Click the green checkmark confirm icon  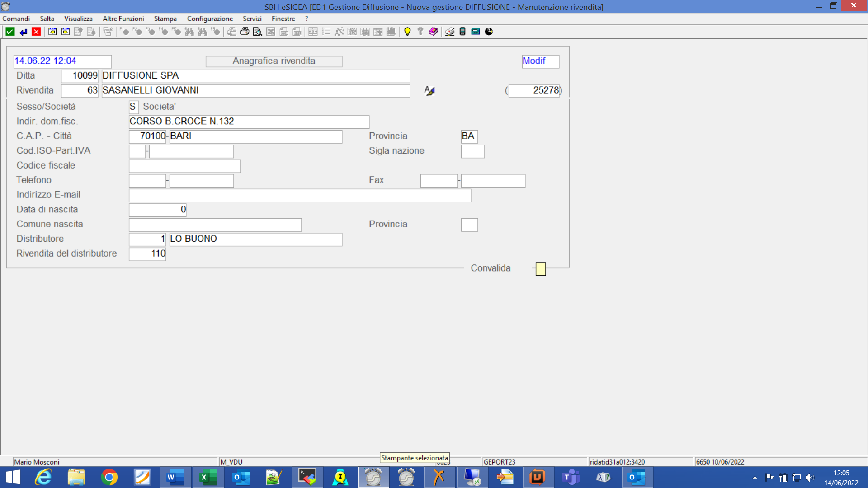click(x=10, y=32)
